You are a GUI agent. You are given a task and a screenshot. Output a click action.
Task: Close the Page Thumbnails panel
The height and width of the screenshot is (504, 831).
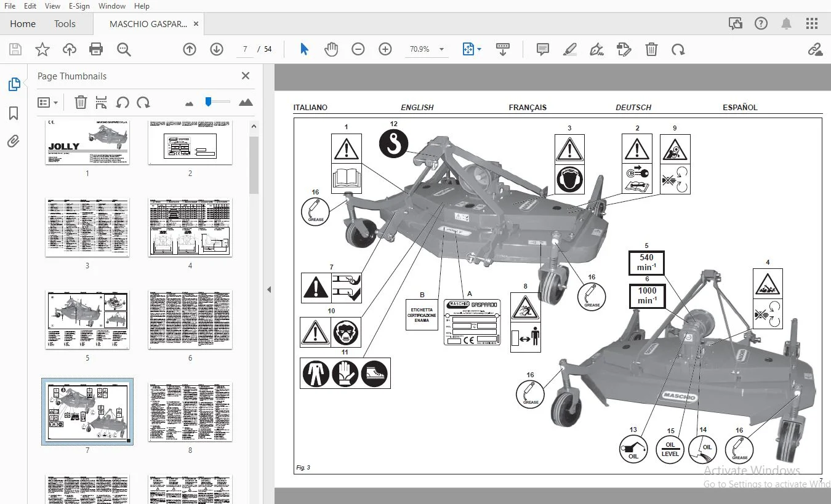tap(246, 76)
